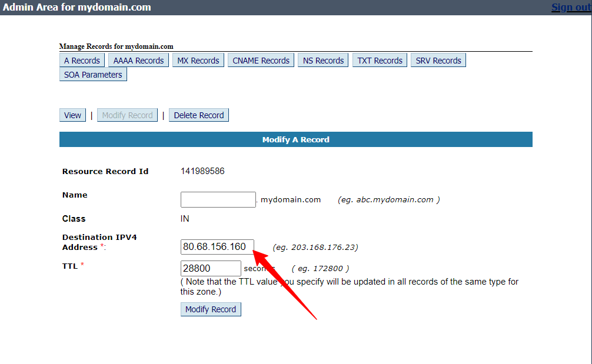
Task: Click the blue Modify A Record header
Action: click(295, 140)
